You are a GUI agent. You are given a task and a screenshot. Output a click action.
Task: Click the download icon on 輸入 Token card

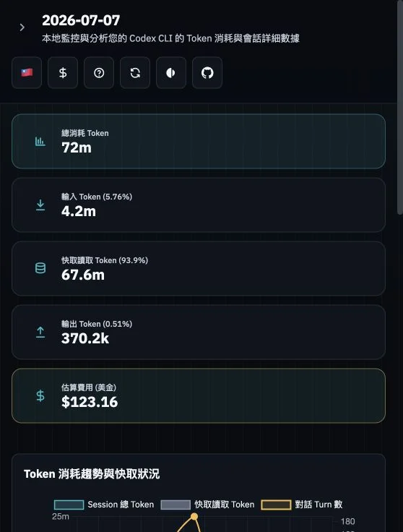click(40, 205)
